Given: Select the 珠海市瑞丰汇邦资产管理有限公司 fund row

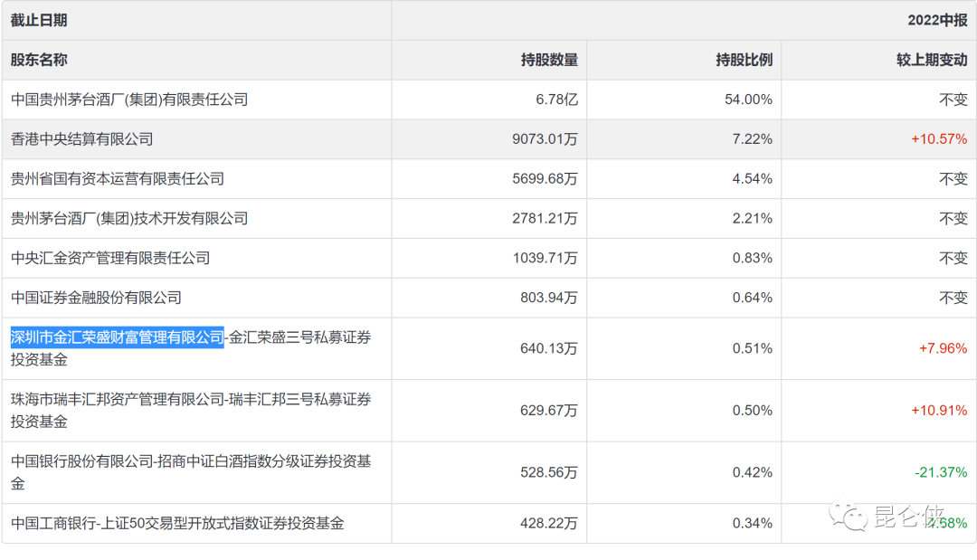Looking at the screenshot, I should click(190, 410).
